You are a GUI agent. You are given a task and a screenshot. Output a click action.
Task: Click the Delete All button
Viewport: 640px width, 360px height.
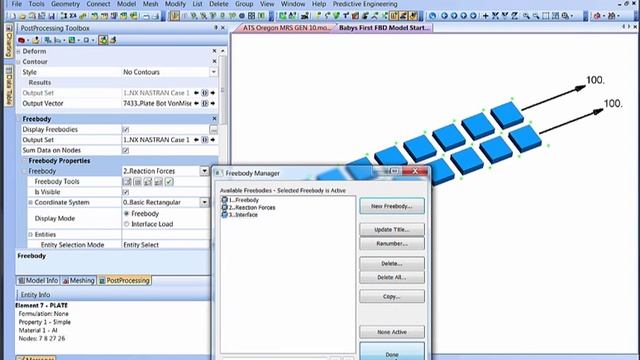(392, 277)
